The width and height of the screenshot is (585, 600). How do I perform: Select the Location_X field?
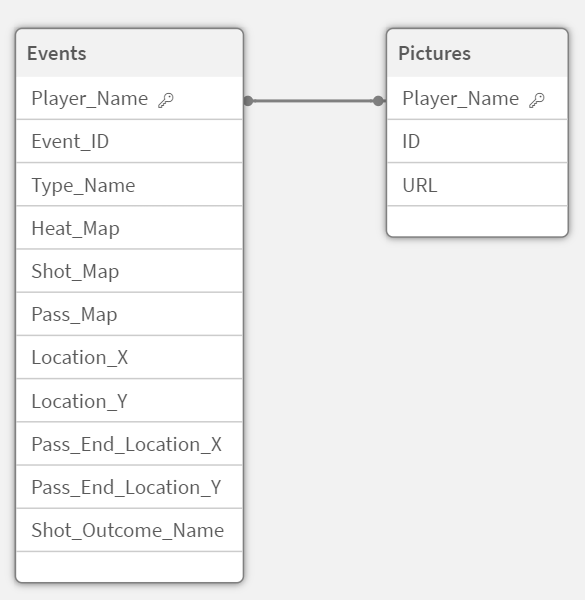tap(129, 358)
